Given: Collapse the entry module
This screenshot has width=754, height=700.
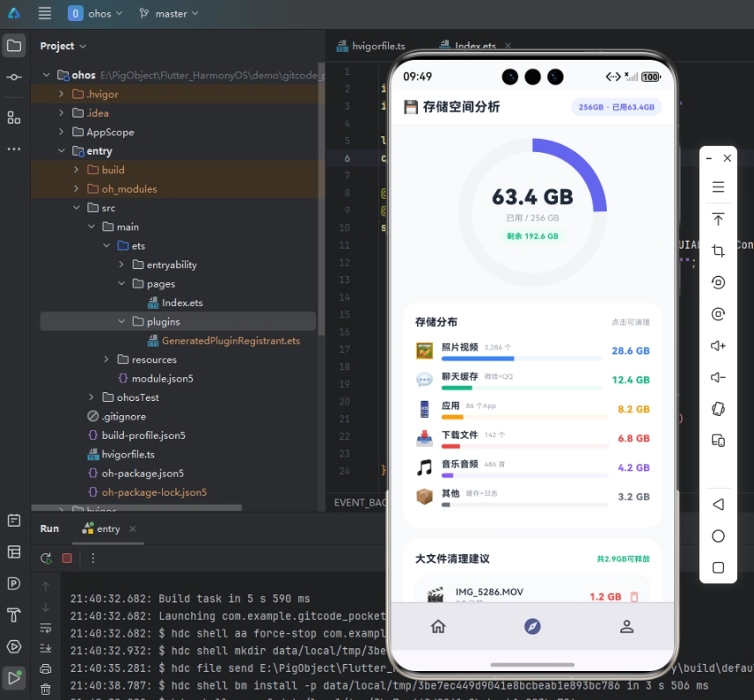Looking at the screenshot, I should pos(61,151).
